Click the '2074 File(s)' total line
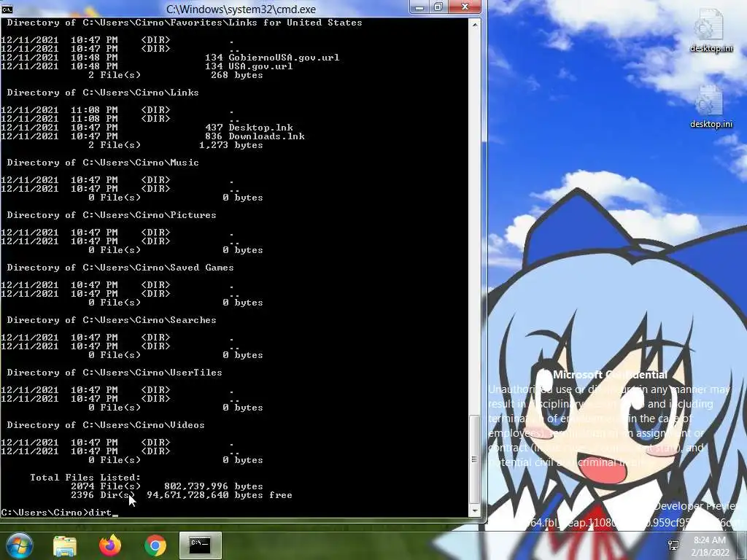Screen dimensions: 747x560 click(x=167, y=486)
